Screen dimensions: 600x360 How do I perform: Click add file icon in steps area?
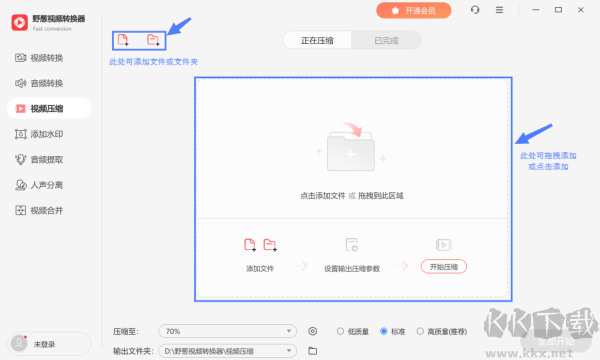(250, 244)
